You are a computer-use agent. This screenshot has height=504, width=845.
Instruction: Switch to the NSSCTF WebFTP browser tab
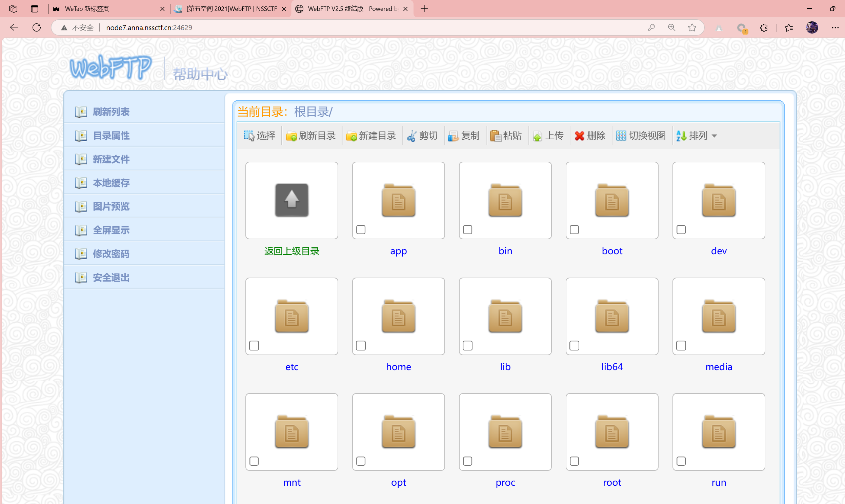click(231, 9)
